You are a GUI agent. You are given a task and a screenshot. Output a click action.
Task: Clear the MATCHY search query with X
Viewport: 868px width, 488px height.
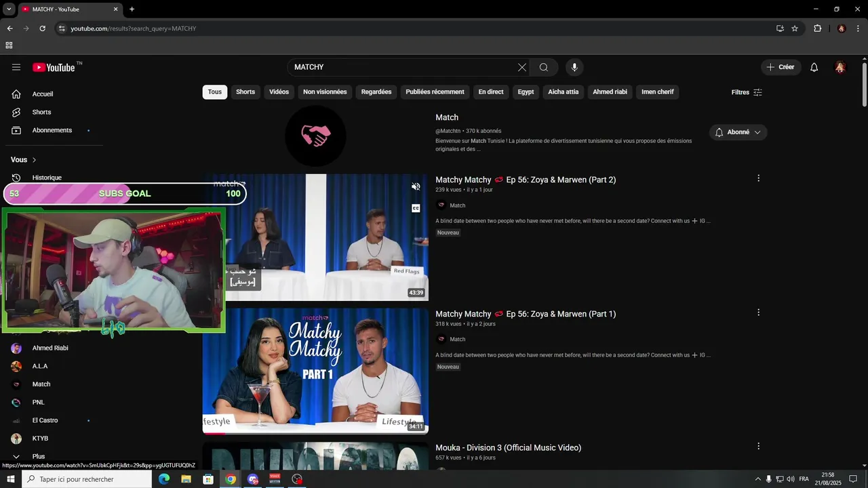521,67
